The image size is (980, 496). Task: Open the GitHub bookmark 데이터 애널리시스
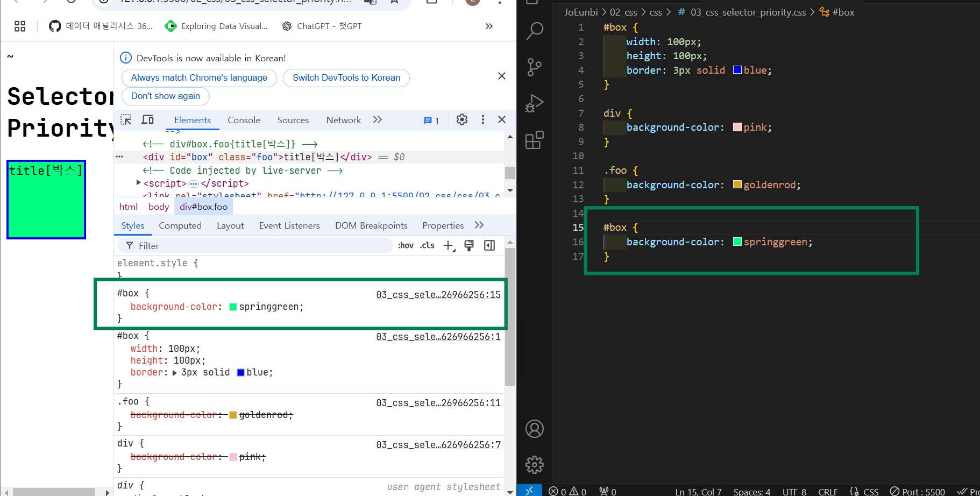click(x=101, y=26)
